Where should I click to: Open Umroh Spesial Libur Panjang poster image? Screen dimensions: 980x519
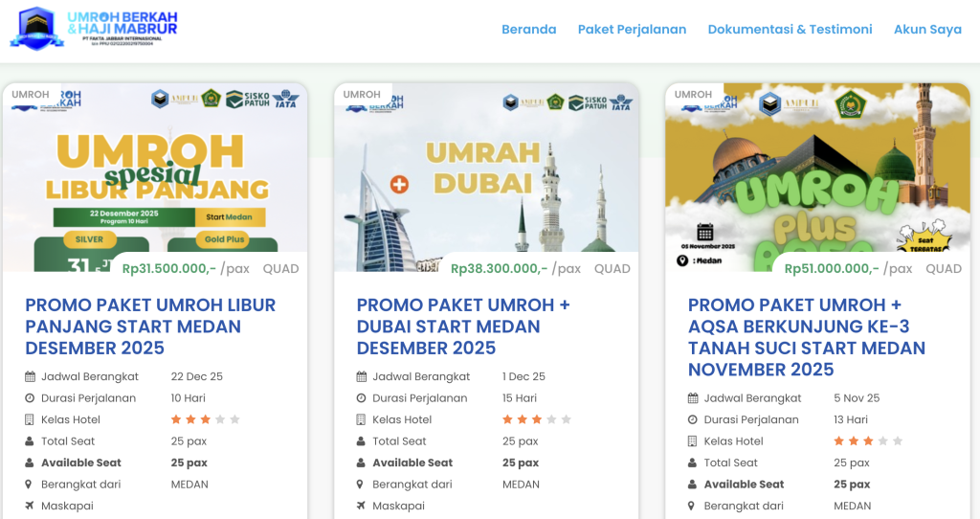[x=155, y=177]
